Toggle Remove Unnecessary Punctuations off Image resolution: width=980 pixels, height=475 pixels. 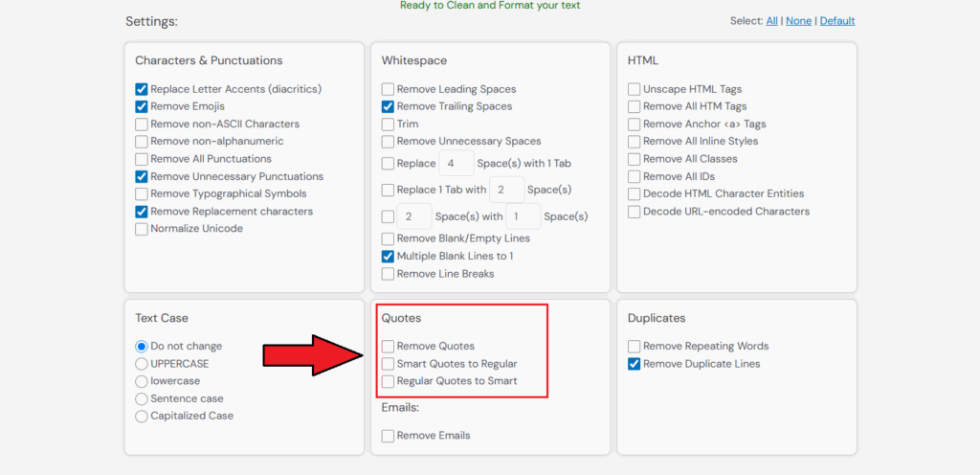(142, 176)
